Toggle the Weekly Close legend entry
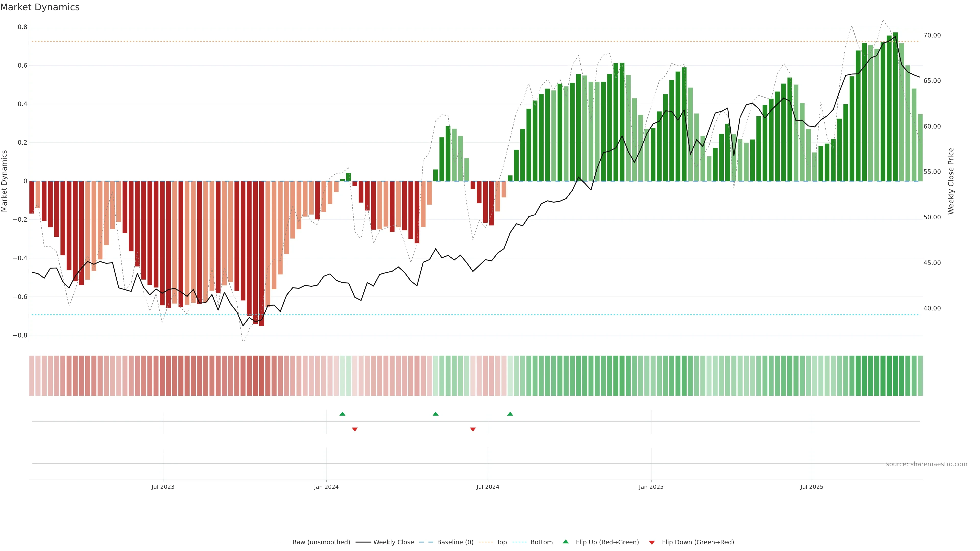Image resolution: width=980 pixels, height=551 pixels. tap(393, 542)
